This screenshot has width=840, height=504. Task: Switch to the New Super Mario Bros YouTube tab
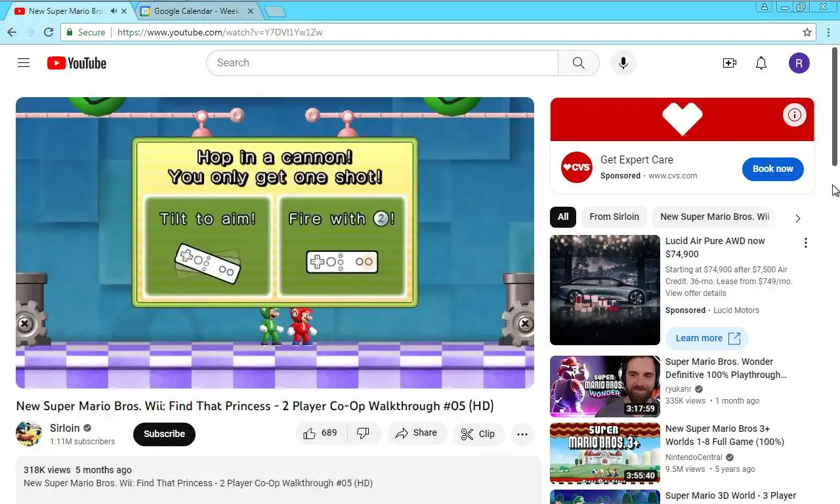click(66, 11)
